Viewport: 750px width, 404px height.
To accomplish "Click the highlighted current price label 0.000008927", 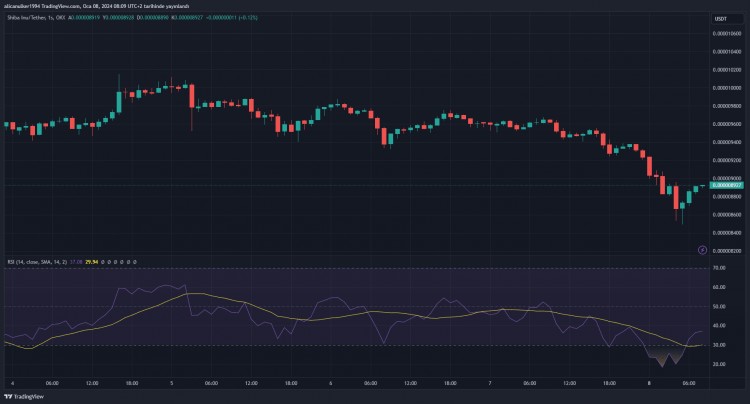I will pyautogui.click(x=726, y=185).
